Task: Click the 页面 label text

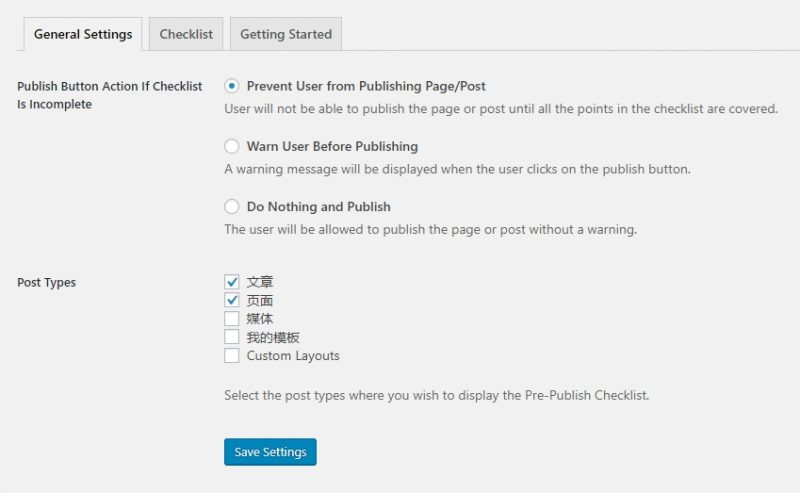Action: click(260, 300)
